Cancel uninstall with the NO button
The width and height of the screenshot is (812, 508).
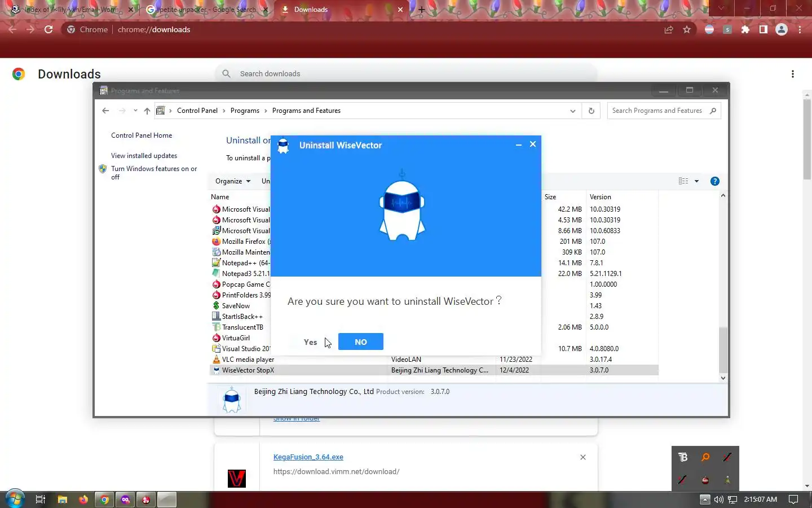tap(361, 341)
